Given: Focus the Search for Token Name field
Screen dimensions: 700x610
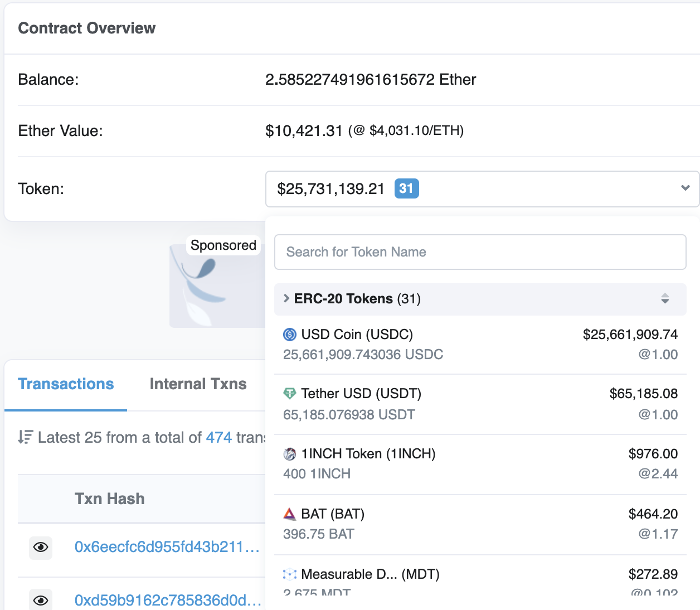Looking at the screenshot, I should click(x=480, y=252).
